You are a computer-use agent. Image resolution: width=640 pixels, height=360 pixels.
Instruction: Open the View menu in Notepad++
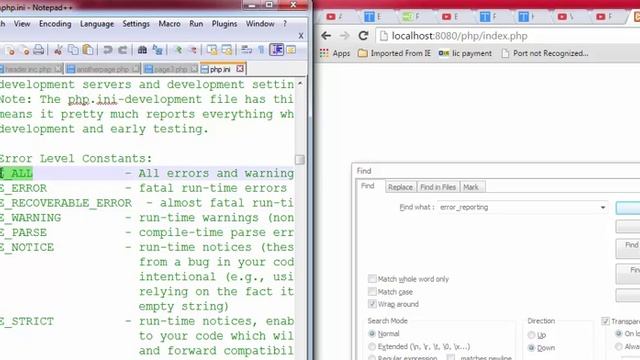[22, 24]
